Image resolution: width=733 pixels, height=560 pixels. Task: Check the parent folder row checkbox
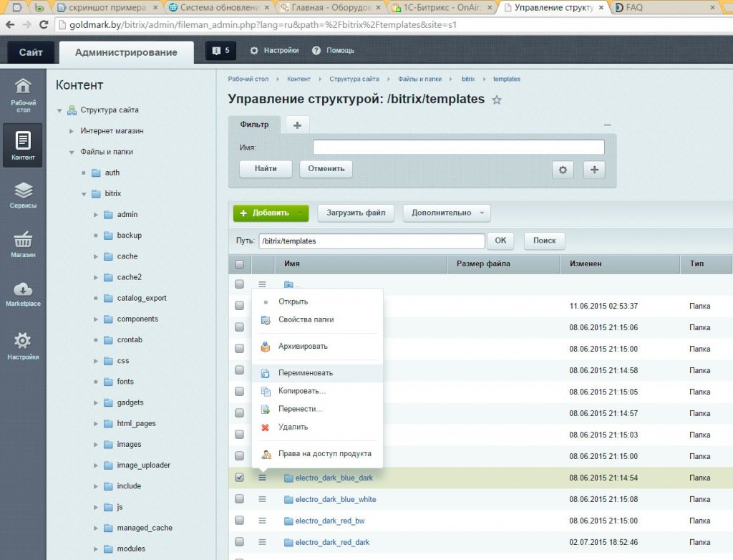(239, 284)
